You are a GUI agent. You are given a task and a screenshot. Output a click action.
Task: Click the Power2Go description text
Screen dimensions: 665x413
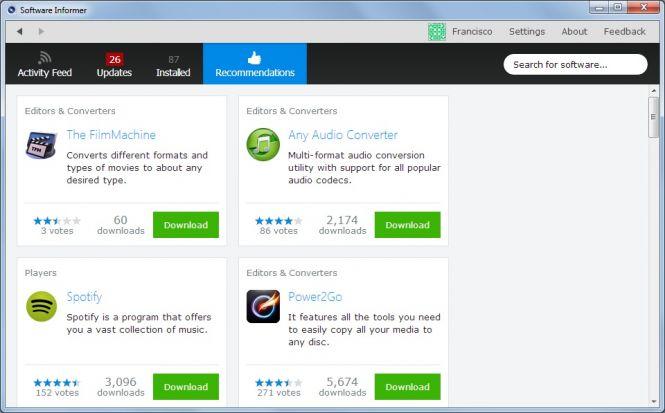tap(364, 330)
